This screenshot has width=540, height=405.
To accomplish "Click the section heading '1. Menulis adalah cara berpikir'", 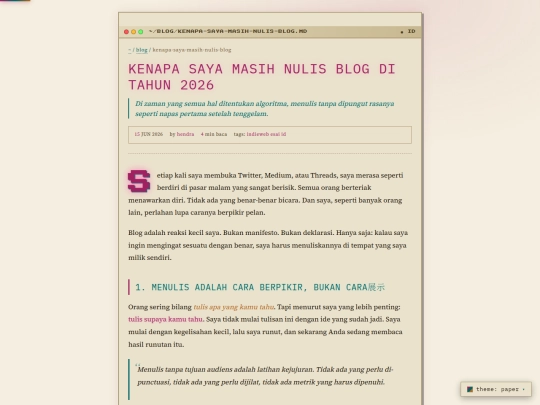I will (260, 287).
